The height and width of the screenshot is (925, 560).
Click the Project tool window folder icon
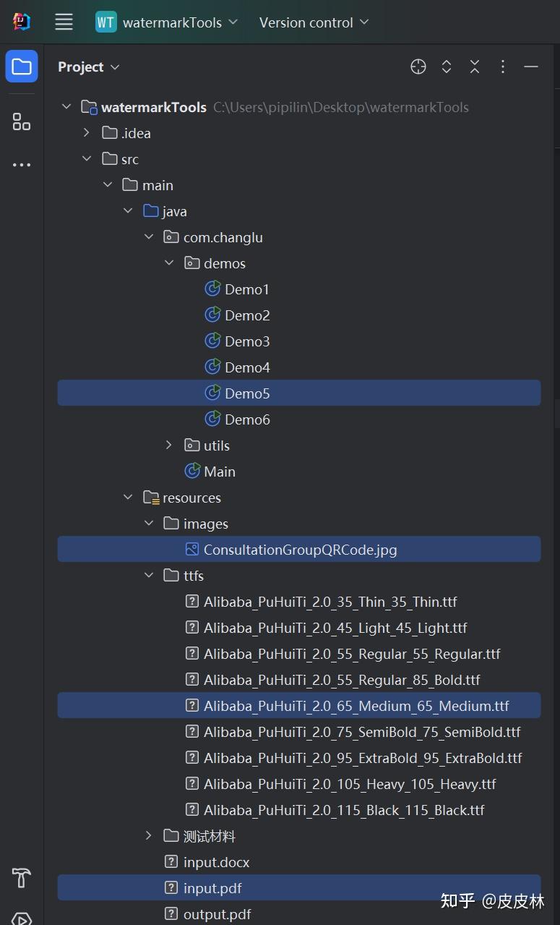pyautogui.click(x=22, y=67)
